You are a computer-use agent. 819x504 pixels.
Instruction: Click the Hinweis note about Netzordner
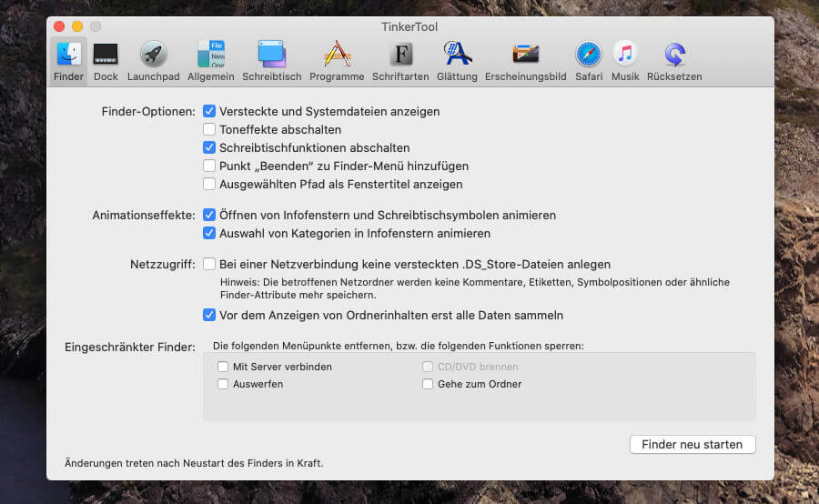[475, 288]
